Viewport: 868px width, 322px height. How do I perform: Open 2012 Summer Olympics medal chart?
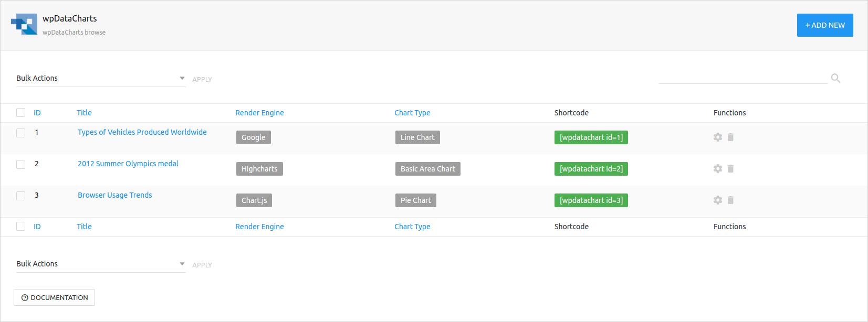click(128, 164)
